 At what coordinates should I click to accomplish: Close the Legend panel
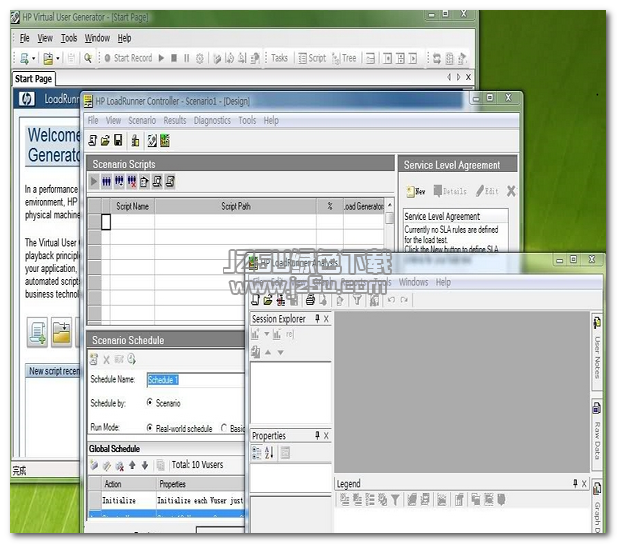(x=584, y=484)
